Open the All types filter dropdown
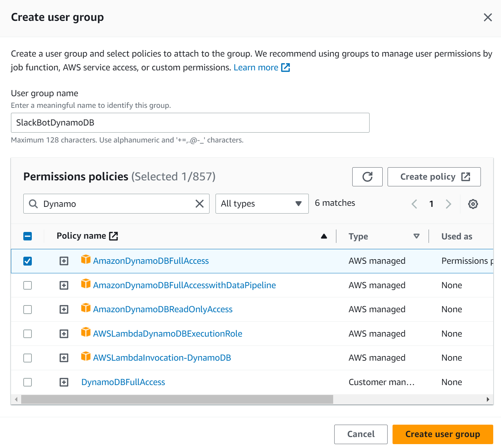The width and height of the screenshot is (501, 448). 261,204
